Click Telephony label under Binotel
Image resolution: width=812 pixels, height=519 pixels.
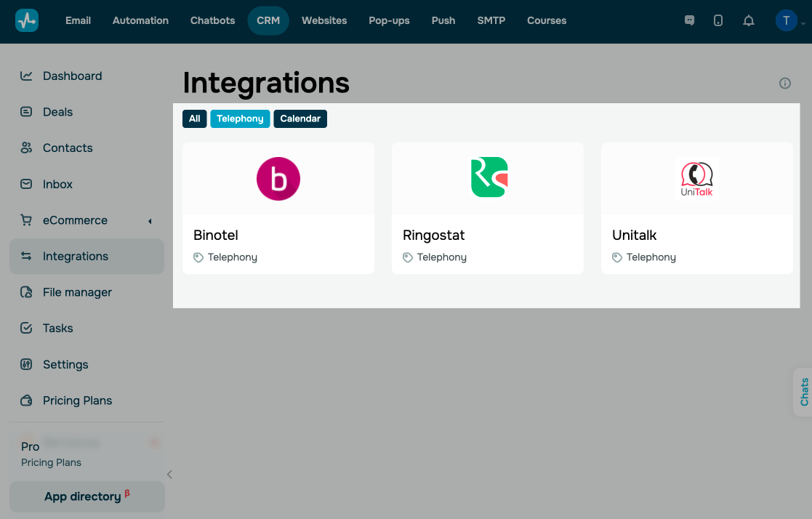coord(232,257)
